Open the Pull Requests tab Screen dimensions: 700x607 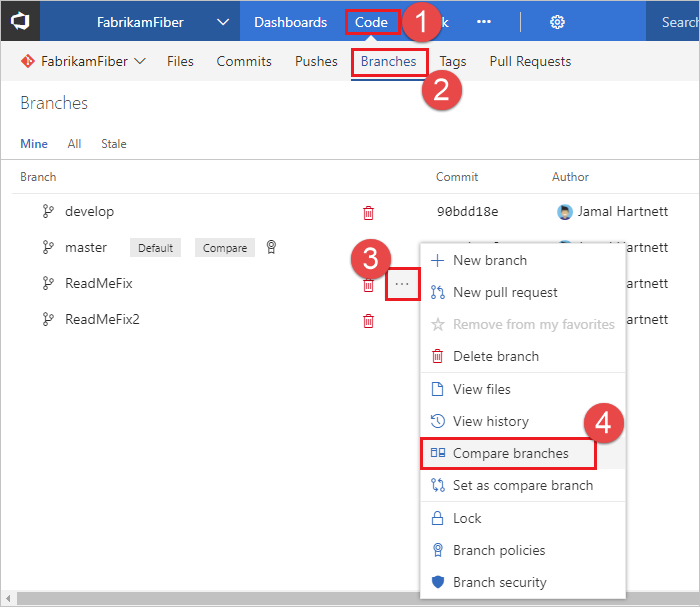point(530,61)
